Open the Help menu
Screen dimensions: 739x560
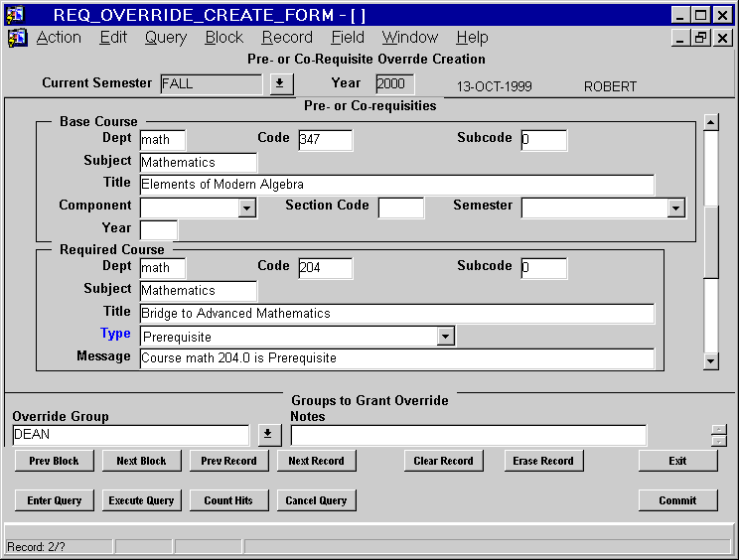[x=472, y=37]
